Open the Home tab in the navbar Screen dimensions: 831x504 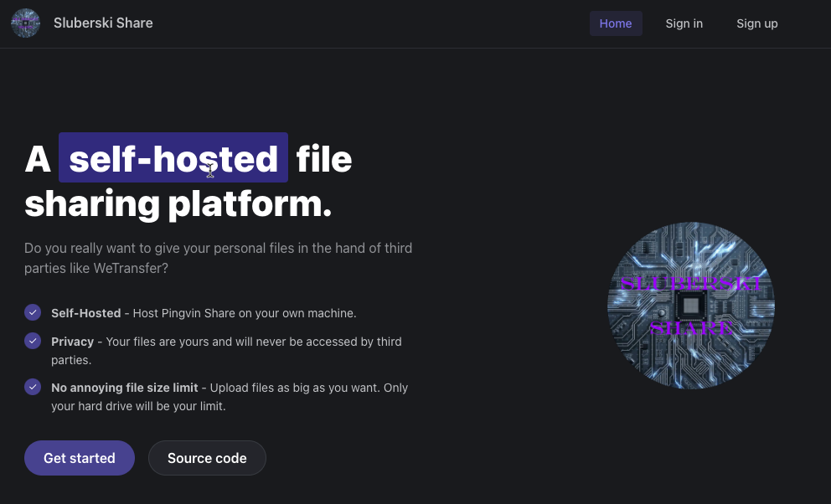click(x=615, y=23)
